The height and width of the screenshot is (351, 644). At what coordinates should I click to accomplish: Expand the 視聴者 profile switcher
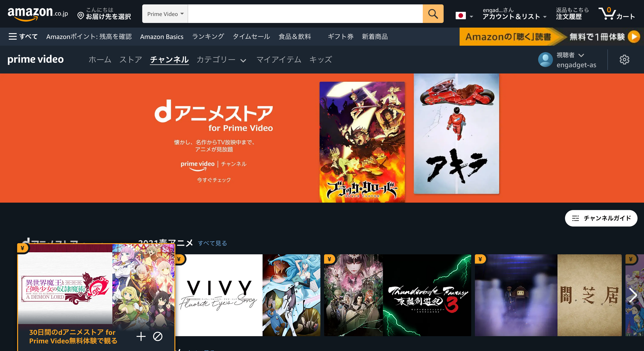click(570, 55)
